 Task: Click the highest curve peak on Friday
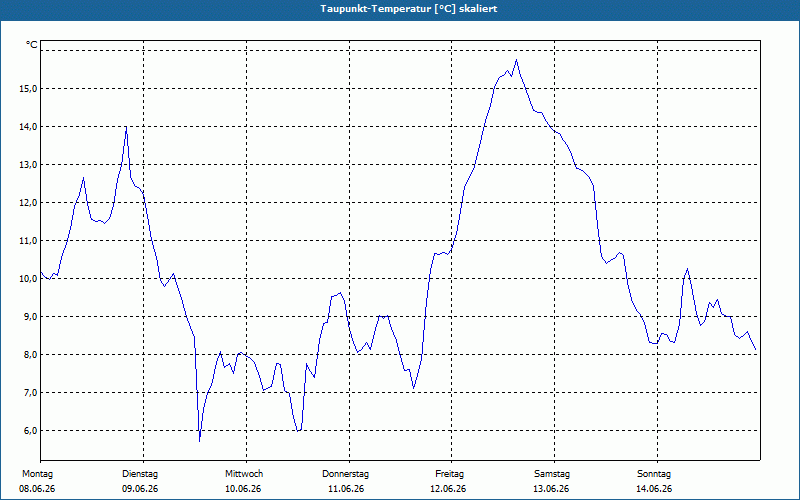516,60
